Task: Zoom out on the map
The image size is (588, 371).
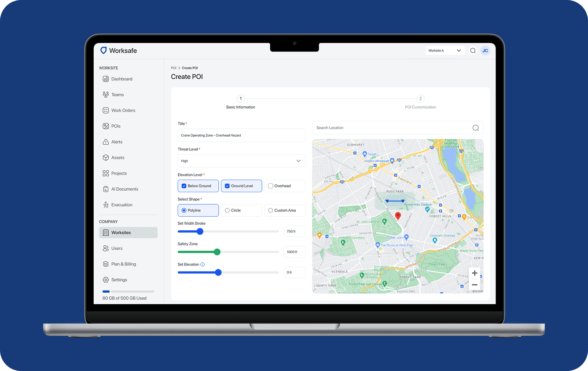Action: (x=474, y=285)
